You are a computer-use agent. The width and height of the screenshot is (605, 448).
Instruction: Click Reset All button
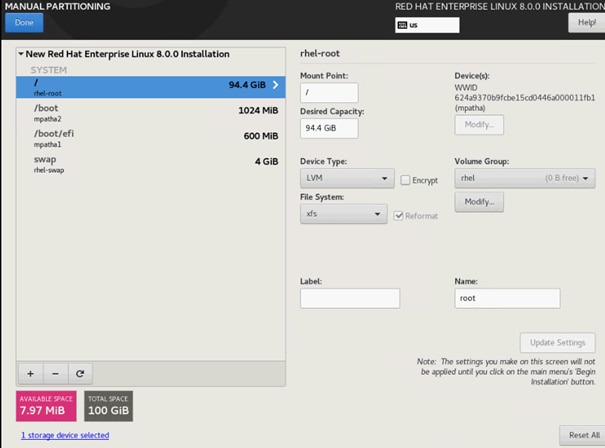coord(584,435)
